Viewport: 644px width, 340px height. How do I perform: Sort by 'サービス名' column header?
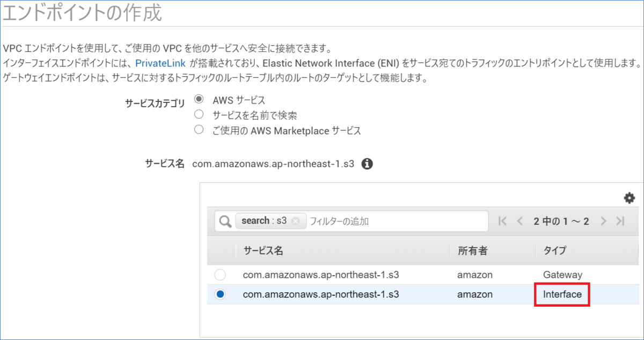263,250
